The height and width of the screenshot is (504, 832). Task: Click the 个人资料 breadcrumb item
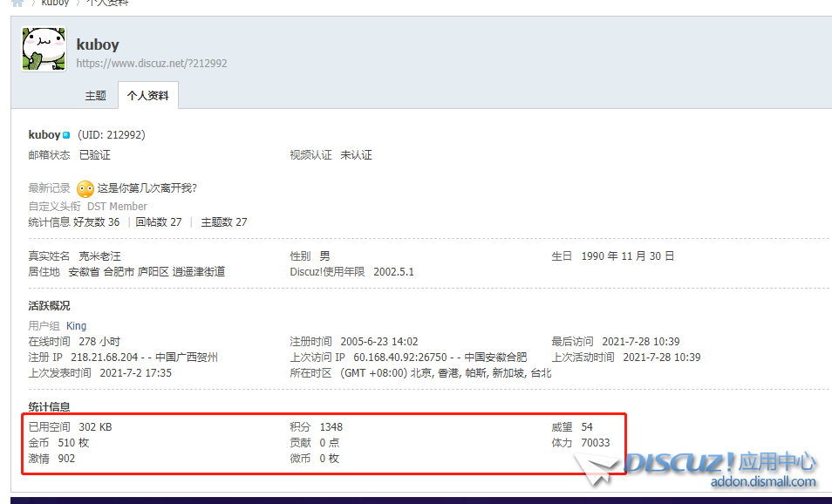[107, 3]
